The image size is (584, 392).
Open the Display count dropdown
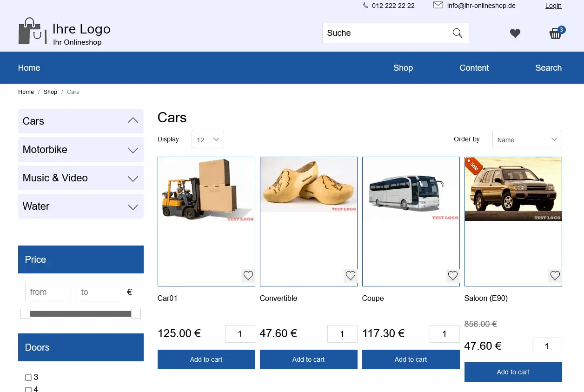(207, 140)
